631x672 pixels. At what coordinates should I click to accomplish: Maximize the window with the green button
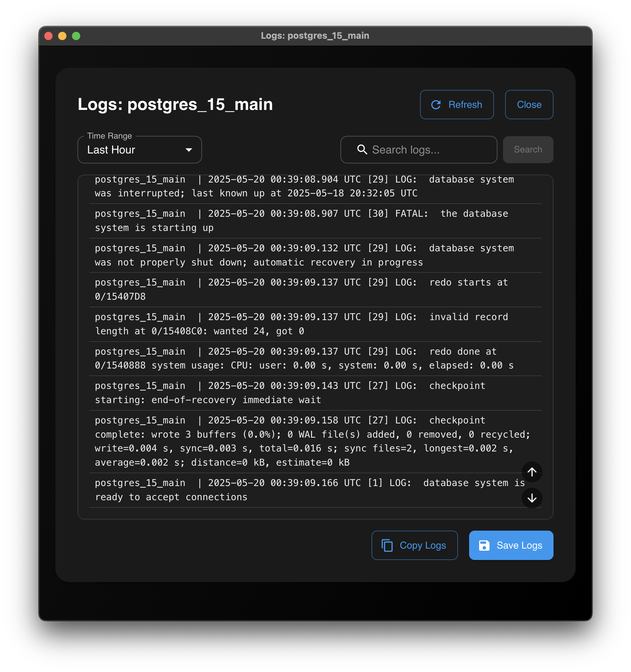[x=76, y=36]
